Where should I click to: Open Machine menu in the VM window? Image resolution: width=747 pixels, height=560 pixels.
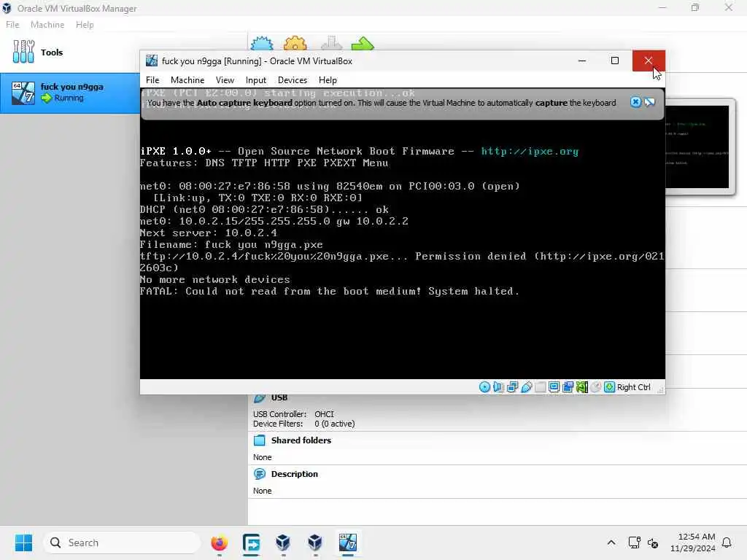[187, 80]
